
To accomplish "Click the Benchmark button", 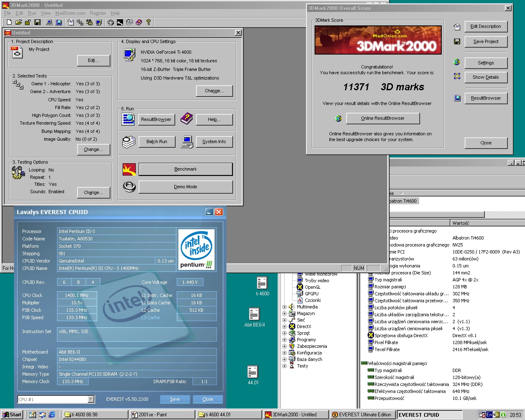I will coord(185,169).
